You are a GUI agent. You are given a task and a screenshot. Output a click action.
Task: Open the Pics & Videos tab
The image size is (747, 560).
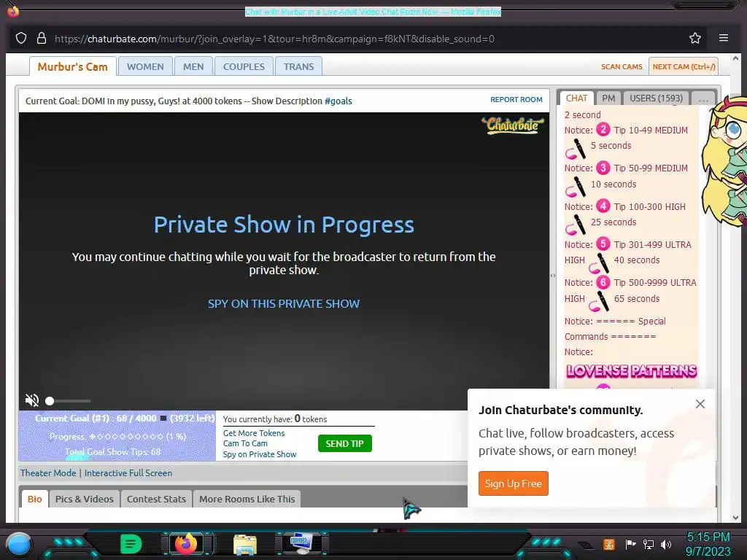85,499
